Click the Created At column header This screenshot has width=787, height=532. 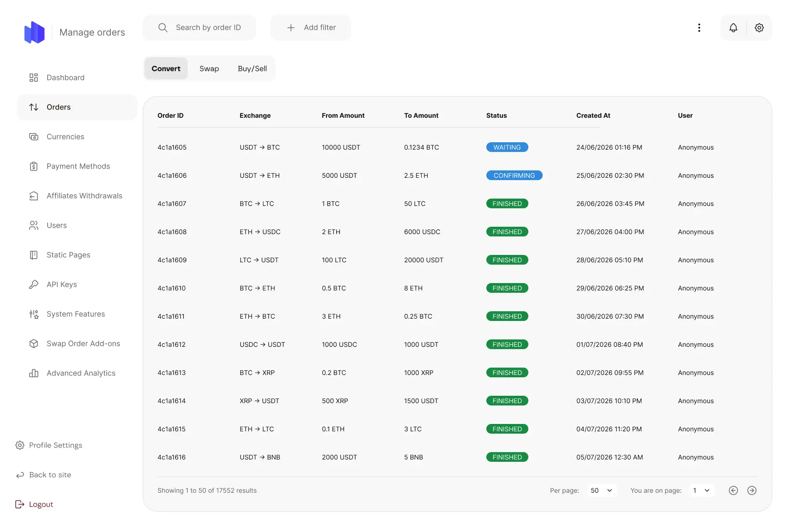593,115
